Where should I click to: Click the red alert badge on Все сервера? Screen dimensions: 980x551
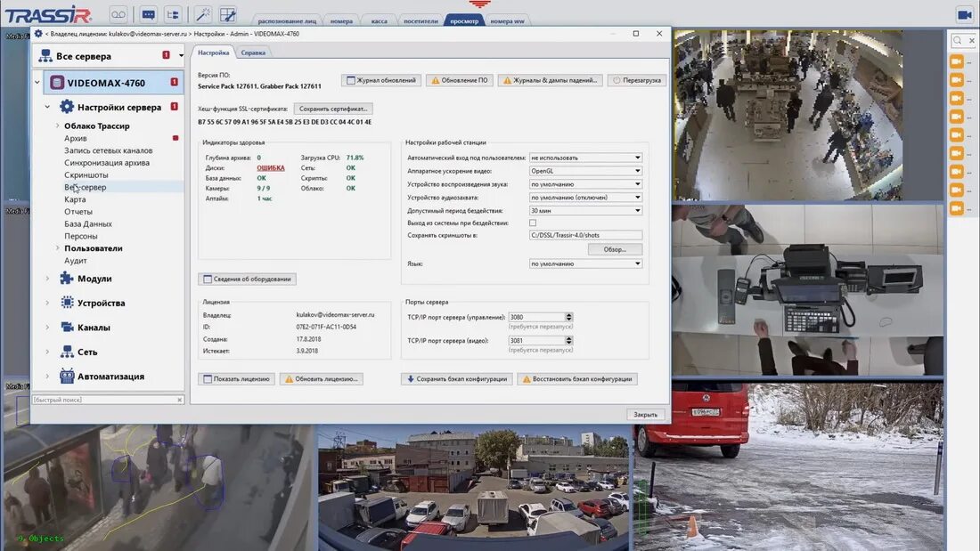click(166, 55)
